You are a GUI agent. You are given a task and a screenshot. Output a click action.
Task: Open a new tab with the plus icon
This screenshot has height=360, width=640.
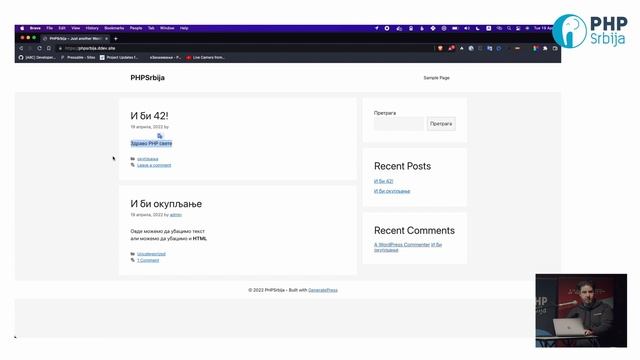point(116,39)
